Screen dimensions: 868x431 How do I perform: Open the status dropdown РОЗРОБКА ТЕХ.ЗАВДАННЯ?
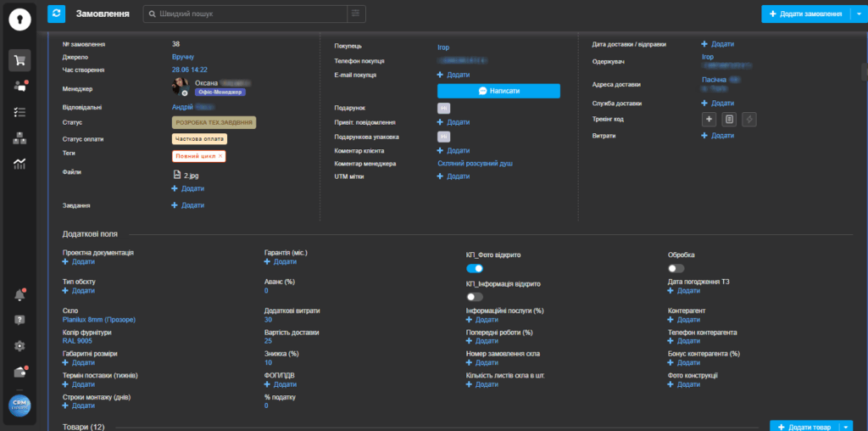click(x=214, y=123)
